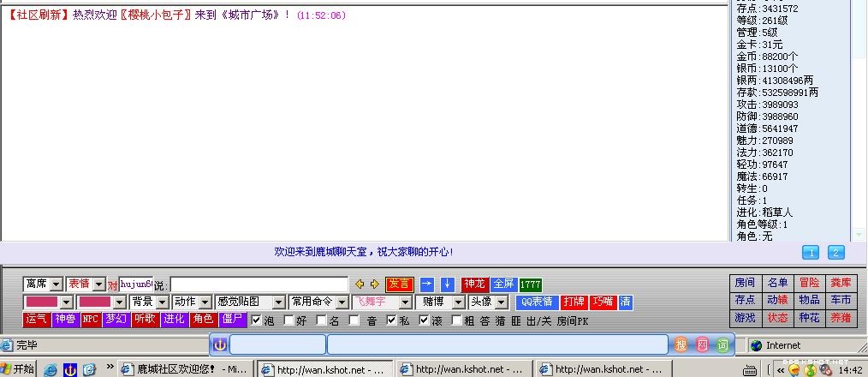Click the trident icon in the search bar
The image size is (868, 377).
click(x=220, y=345)
